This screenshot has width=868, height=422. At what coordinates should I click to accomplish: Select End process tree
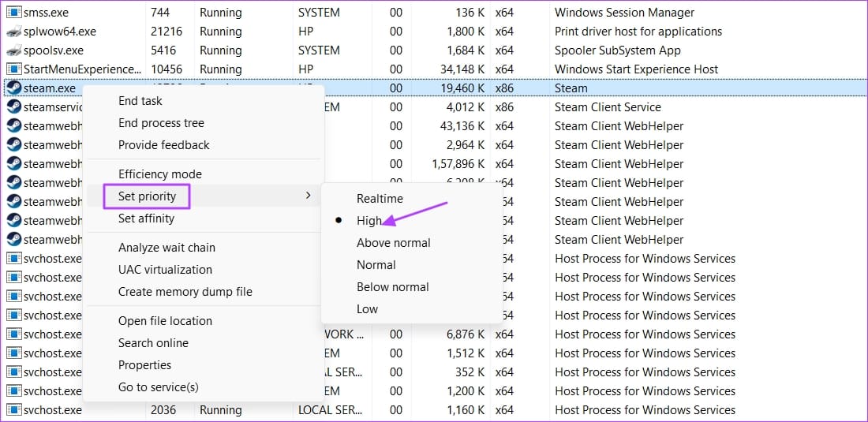pyautogui.click(x=203, y=123)
